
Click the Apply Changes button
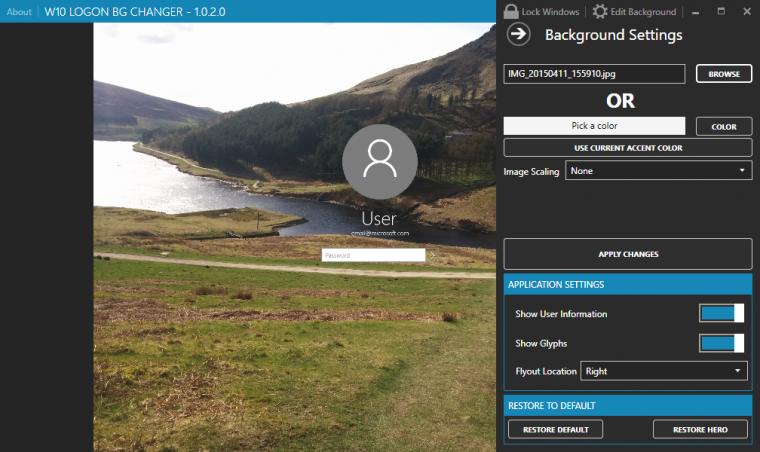coord(628,254)
